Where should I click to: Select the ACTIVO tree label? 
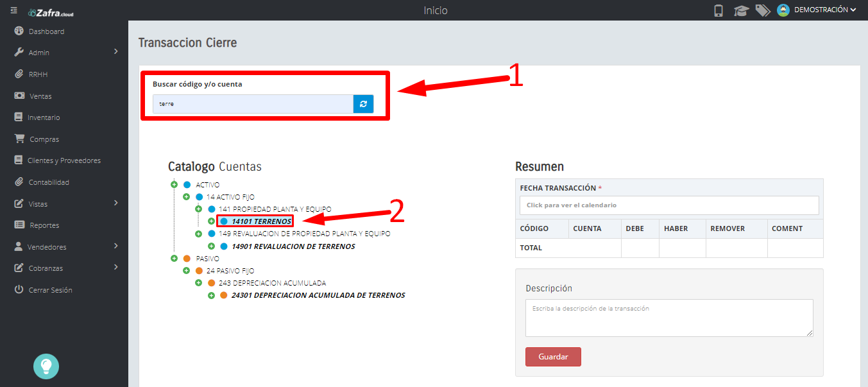click(207, 185)
